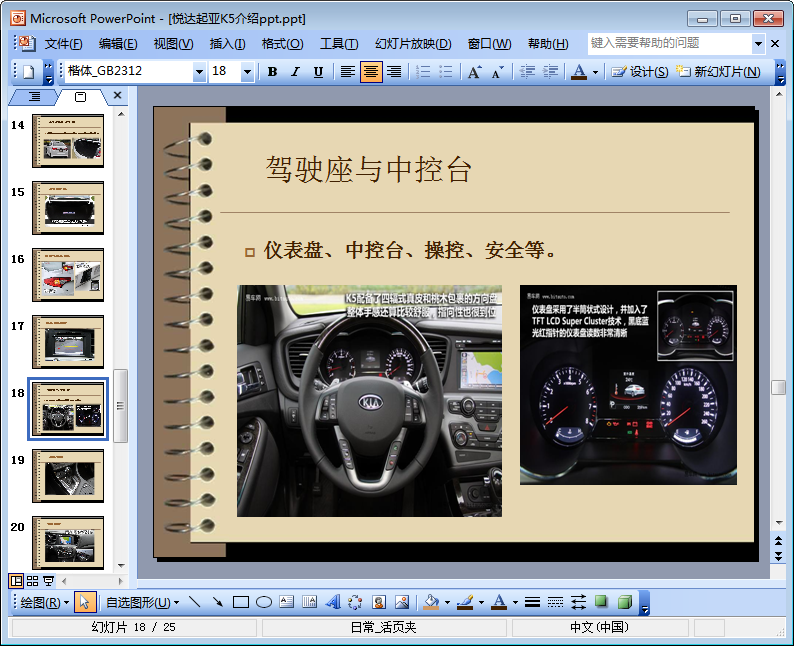794x646 pixels.
Task: Select the Rectangle shape tool
Action: tap(240, 602)
